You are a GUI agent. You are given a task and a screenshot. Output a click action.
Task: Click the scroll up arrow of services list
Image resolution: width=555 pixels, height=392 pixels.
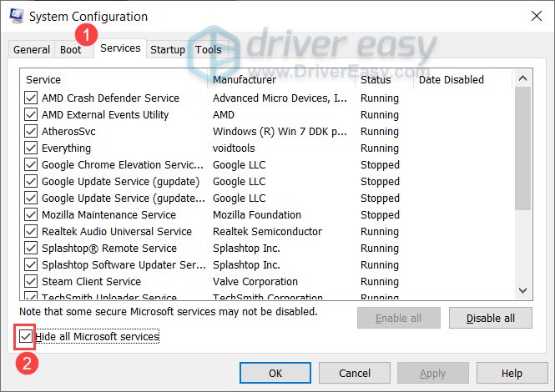pyautogui.click(x=522, y=78)
